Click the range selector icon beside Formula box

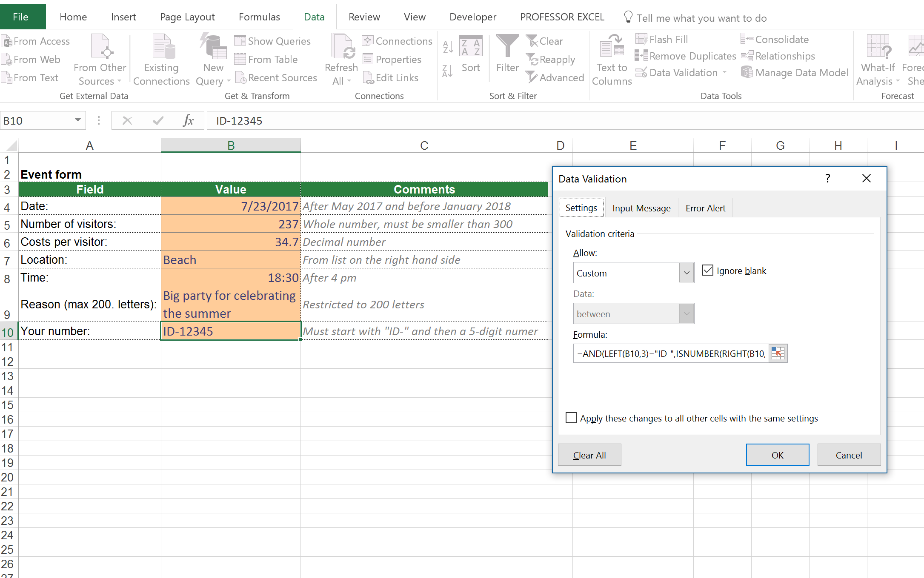pyautogui.click(x=778, y=353)
